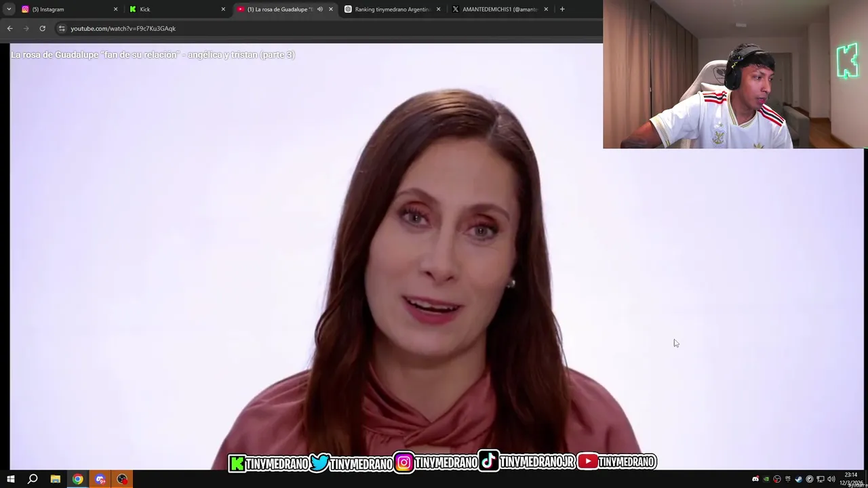Close the La rosa de Guadalupe YouTube tab

click(x=331, y=9)
